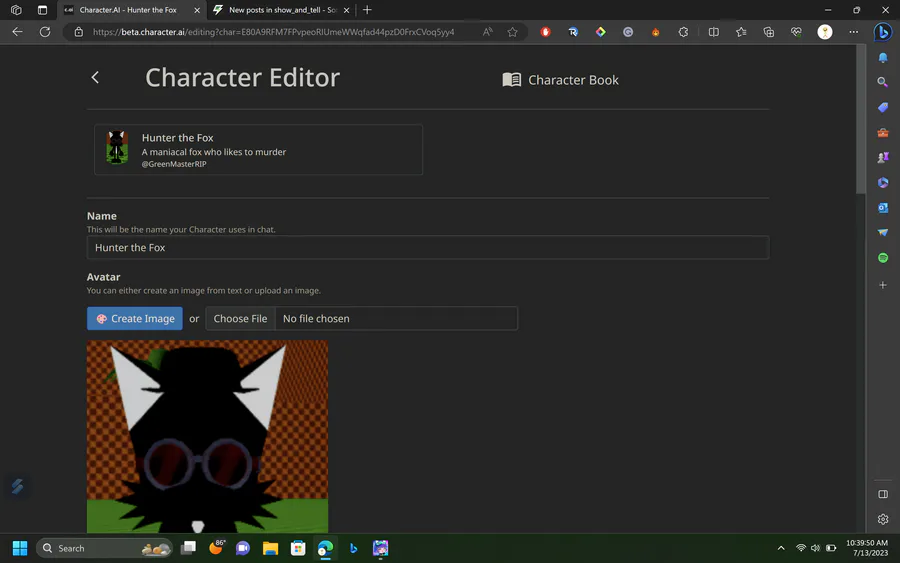Open File Explorer from the taskbar

[x=270, y=549]
